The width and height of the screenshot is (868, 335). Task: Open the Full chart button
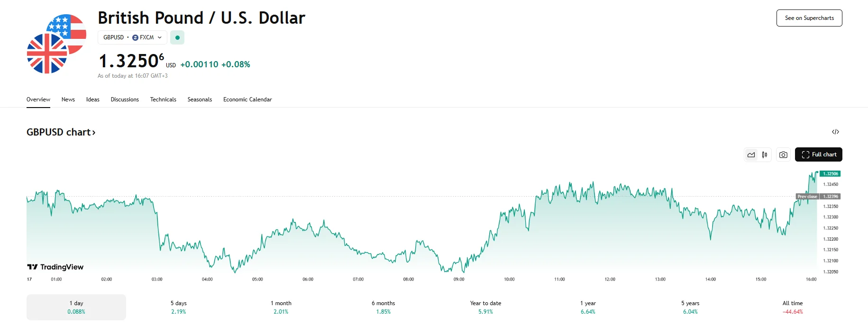(819, 154)
